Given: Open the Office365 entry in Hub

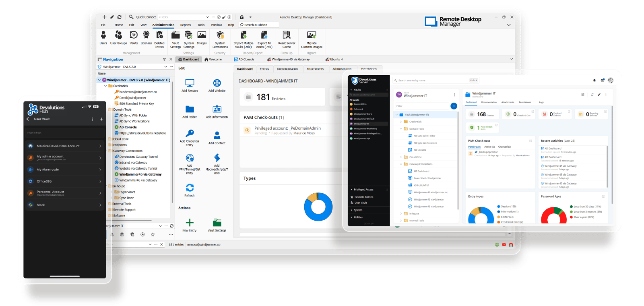Looking at the screenshot, I should [x=65, y=182].
